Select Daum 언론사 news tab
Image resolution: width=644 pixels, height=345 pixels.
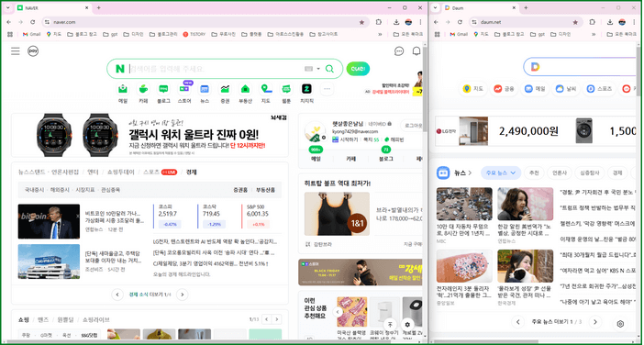[559, 172]
